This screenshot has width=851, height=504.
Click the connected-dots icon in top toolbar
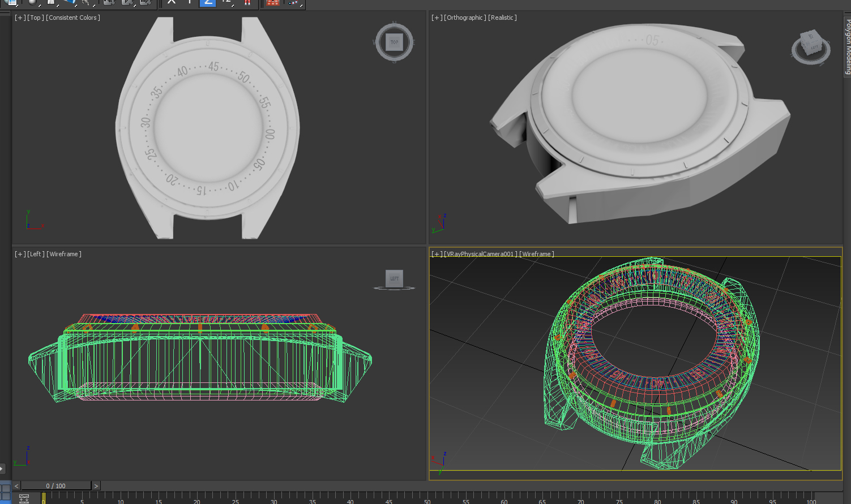(293, 3)
